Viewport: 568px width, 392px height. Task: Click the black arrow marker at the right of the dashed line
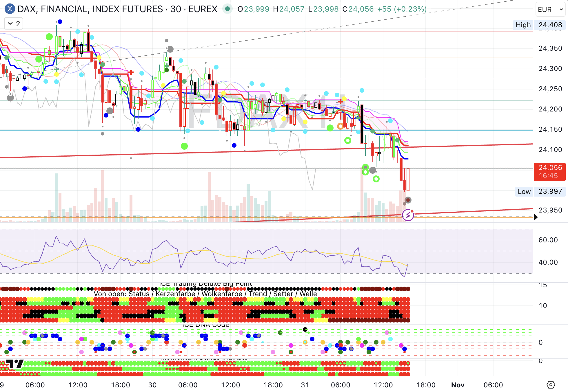[535, 217]
